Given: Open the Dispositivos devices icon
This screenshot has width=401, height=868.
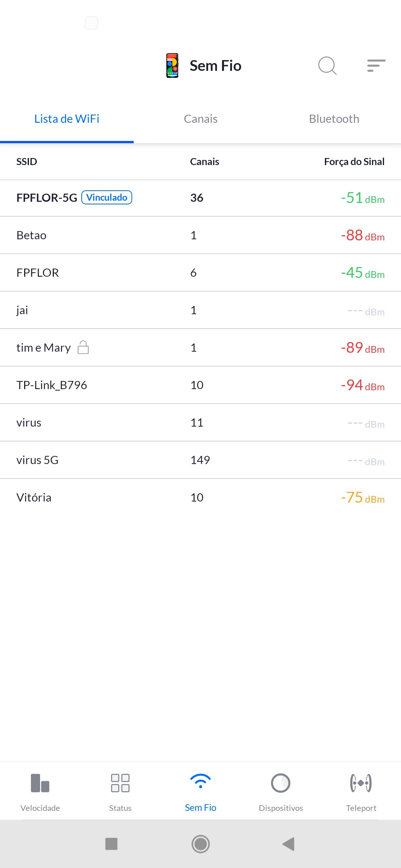Looking at the screenshot, I should [281, 783].
